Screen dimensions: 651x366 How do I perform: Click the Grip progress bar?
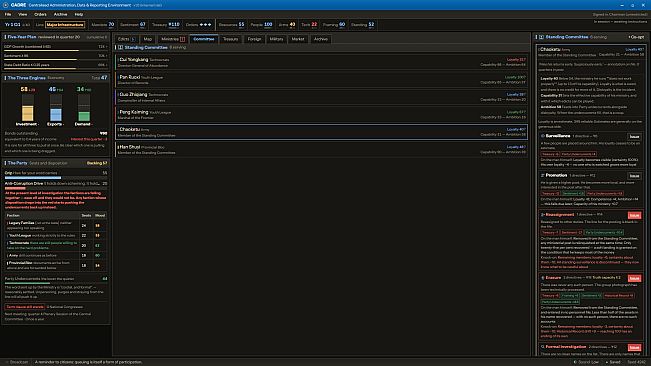56,178
